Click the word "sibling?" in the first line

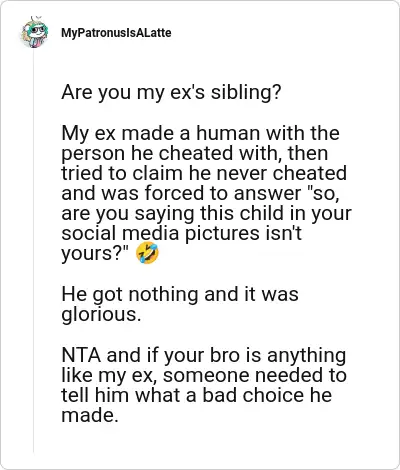point(246,93)
